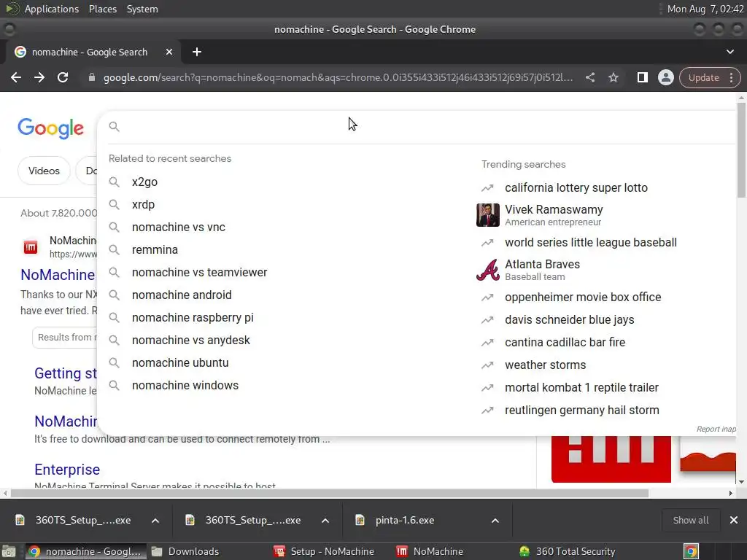Open the System menu
Image resolution: width=747 pixels, height=560 pixels.
[x=142, y=9]
